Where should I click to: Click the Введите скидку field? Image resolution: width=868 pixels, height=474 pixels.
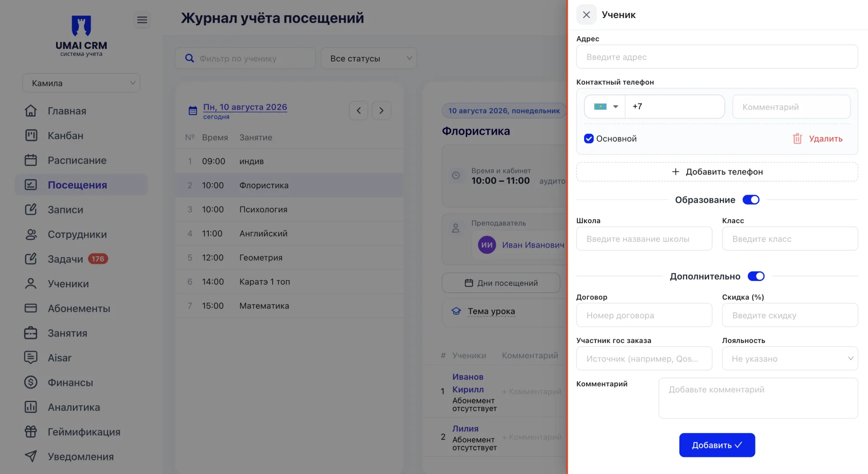(x=790, y=315)
